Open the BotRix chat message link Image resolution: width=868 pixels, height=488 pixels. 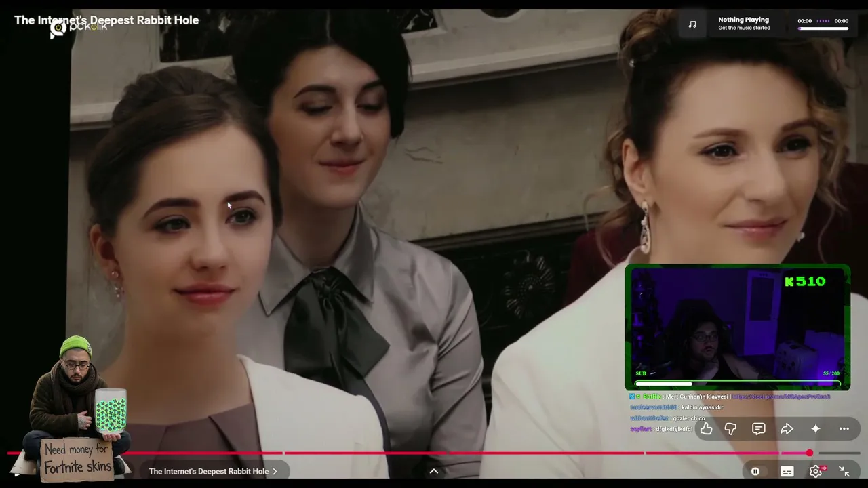coord(781,396)
